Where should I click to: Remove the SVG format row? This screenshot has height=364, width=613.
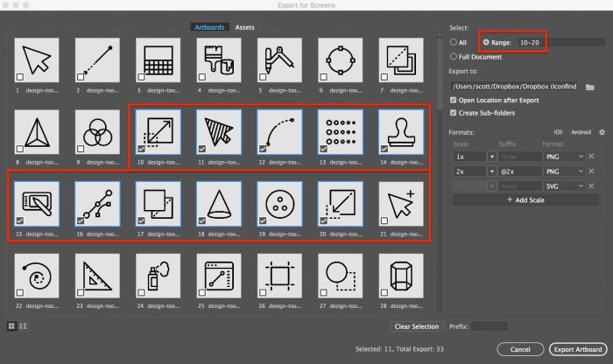tap(591, 185)
